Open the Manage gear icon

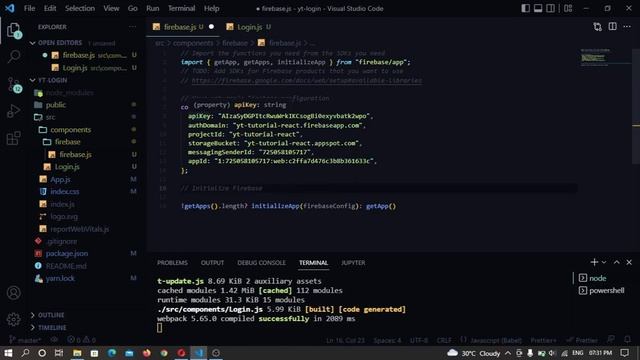13,319
